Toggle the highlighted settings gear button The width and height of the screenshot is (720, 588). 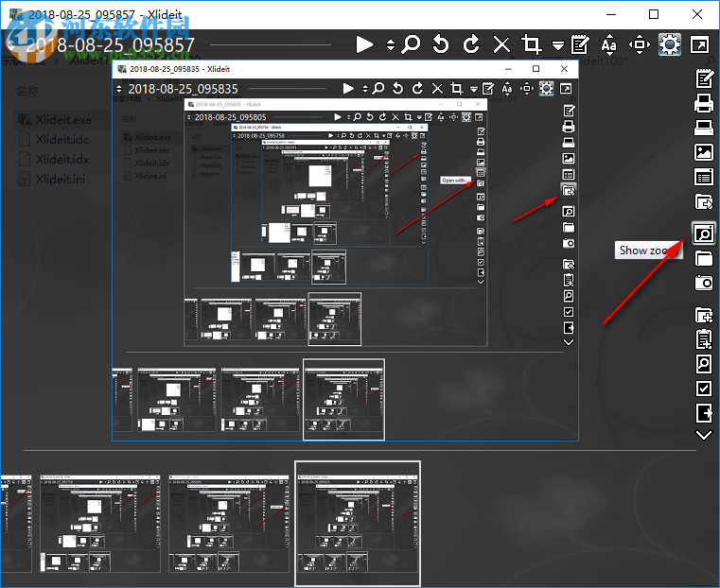pos(670,44)
